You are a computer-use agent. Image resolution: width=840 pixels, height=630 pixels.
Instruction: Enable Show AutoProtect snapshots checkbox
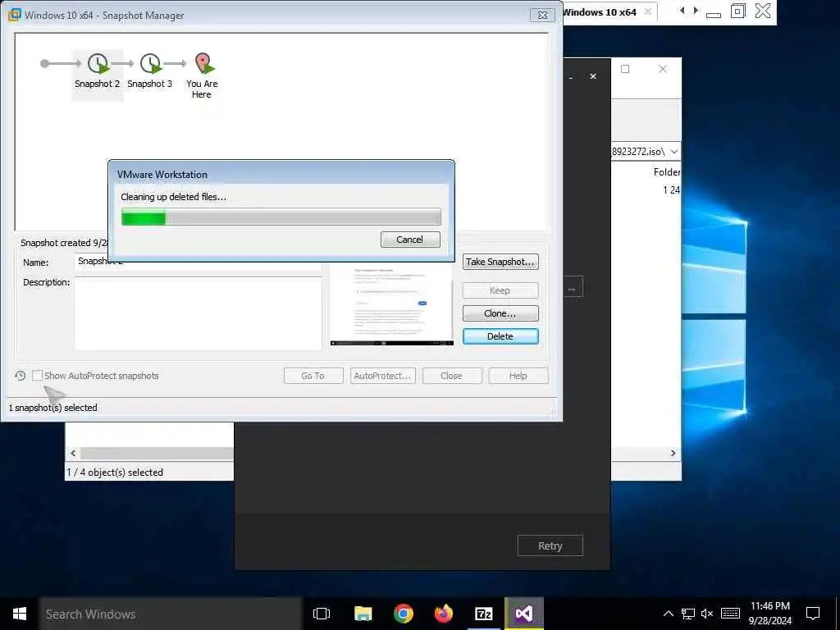click(x=37, y=376)
